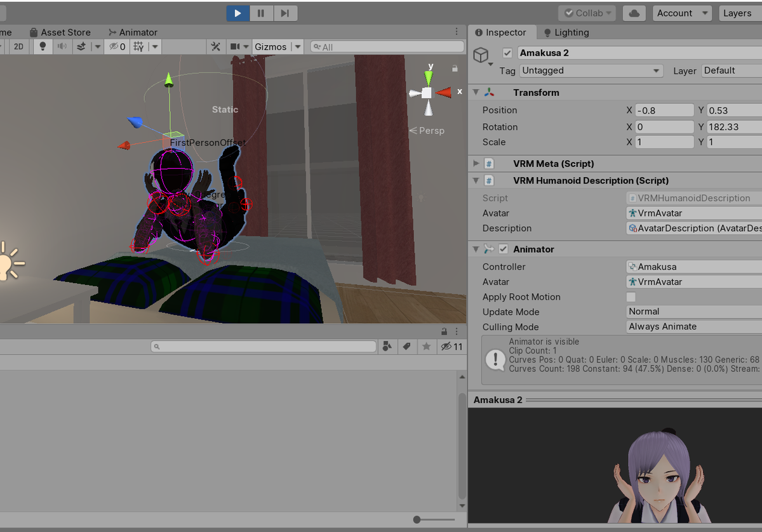Collapse the Transform component
Viewport: 762px width, 532px height.
click(x=476, y=92)
